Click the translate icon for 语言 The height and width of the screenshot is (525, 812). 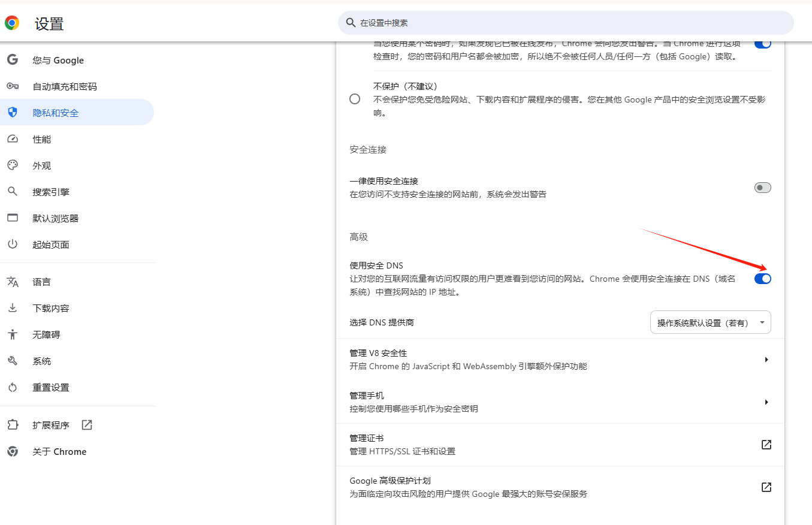coord(13,282)
